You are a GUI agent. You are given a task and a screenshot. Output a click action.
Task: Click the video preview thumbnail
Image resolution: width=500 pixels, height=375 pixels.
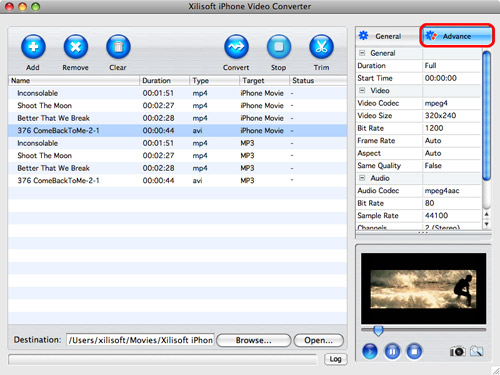423,288
